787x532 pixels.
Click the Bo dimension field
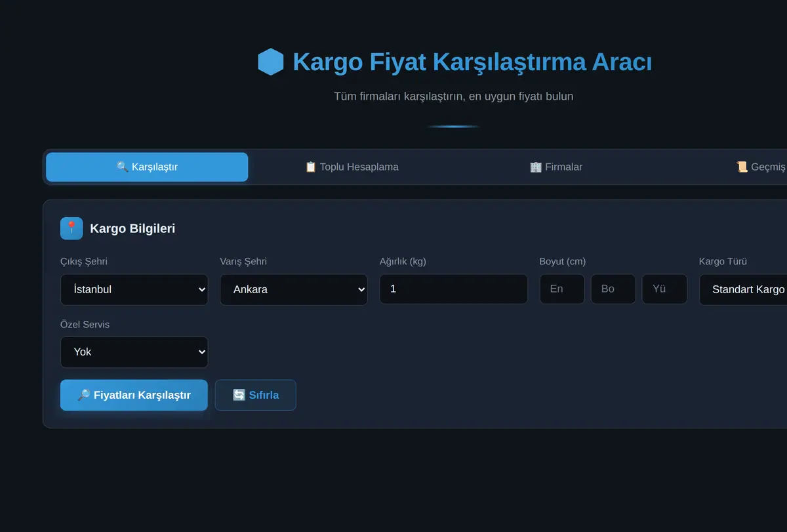coord(613,289)
